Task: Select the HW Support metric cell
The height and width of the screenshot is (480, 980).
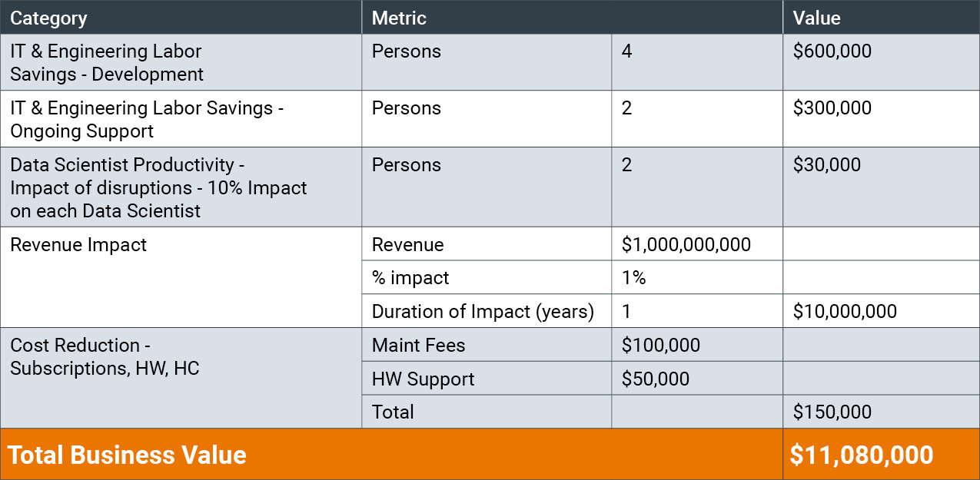Action: 423,379
